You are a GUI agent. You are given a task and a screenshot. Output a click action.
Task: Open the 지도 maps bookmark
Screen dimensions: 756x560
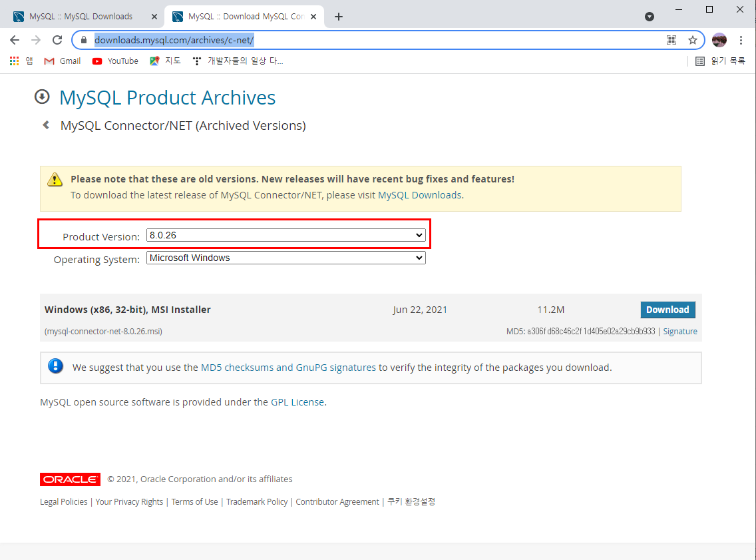165,61
